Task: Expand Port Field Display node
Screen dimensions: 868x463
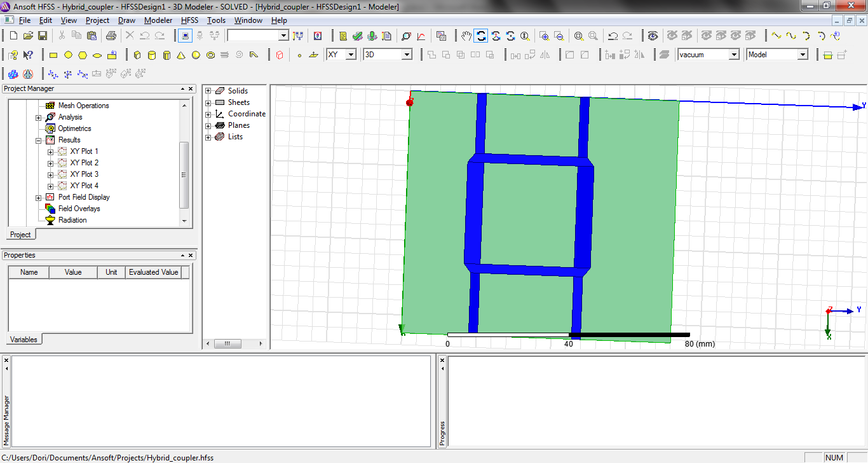Action: coord(39,197)
